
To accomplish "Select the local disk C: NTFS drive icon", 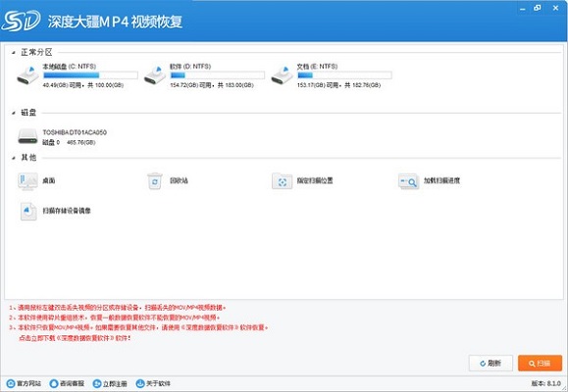I will [x=28, y=75].
